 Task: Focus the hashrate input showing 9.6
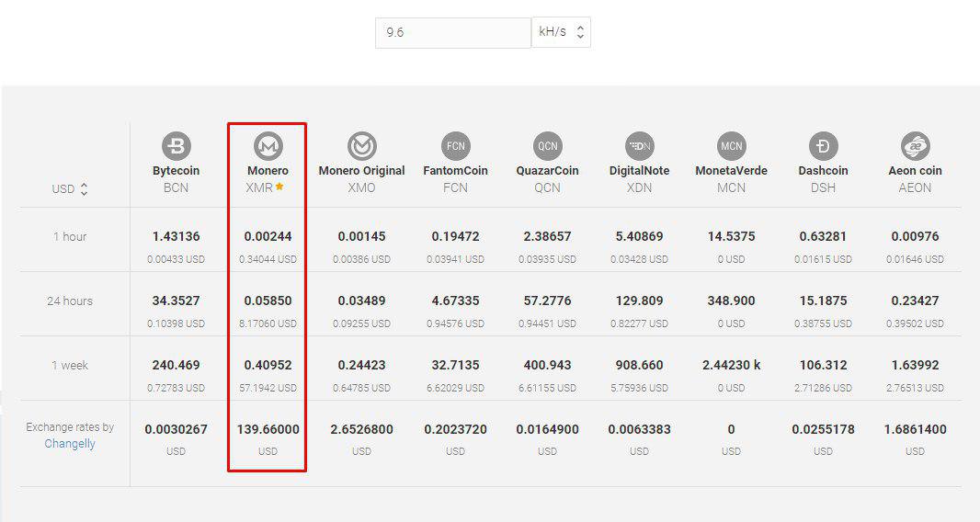(453, 32)
